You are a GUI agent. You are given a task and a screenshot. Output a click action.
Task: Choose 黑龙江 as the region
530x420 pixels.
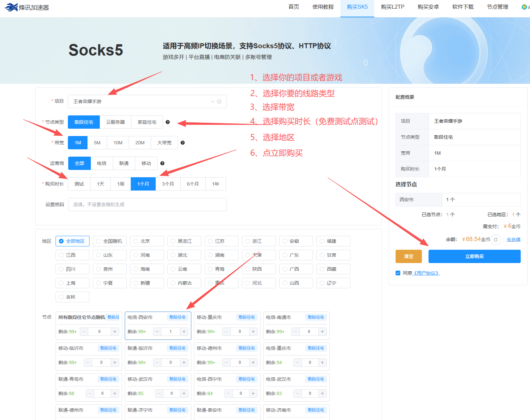click(184, 241)
